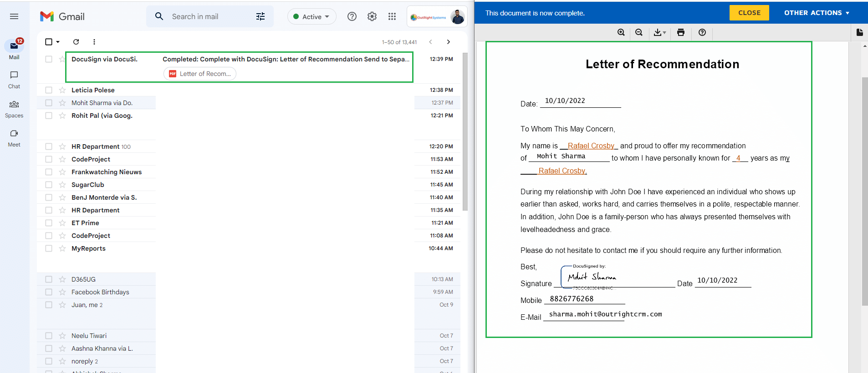Open the Active status dropdown

pyautogui.click(x=311, y=16)
